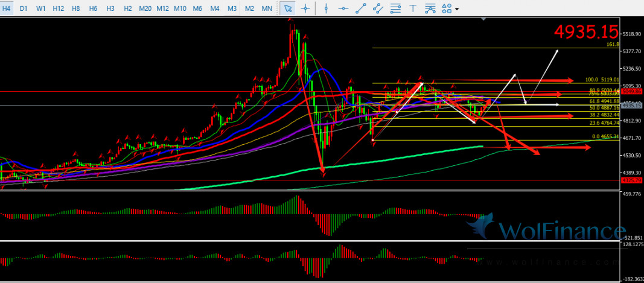Select the equidistant channel tool
The image size is (644, 283).
pos(378,8)
